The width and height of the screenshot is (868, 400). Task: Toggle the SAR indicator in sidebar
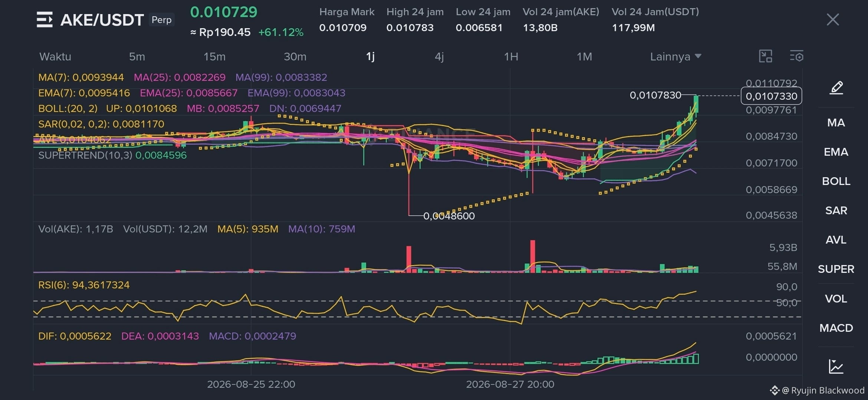click(836, 211)
